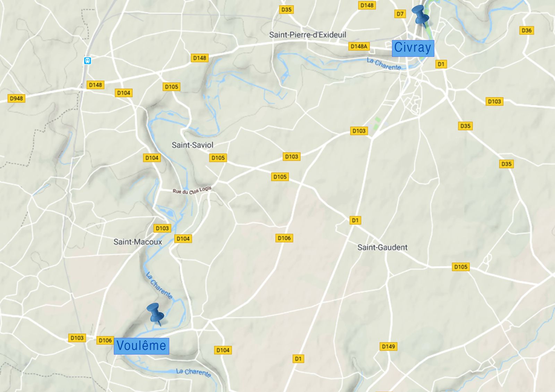Click the Saint-Macoux place name
Image resolution: width=555 pixels, height=392 pixels.
(x=138, y=242)
